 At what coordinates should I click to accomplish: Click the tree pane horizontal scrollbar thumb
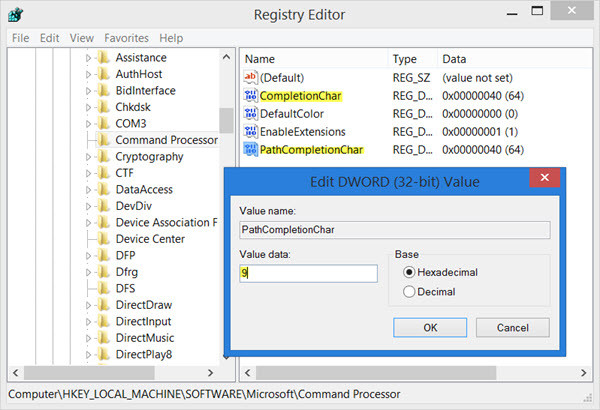click(x=89, y=372)
